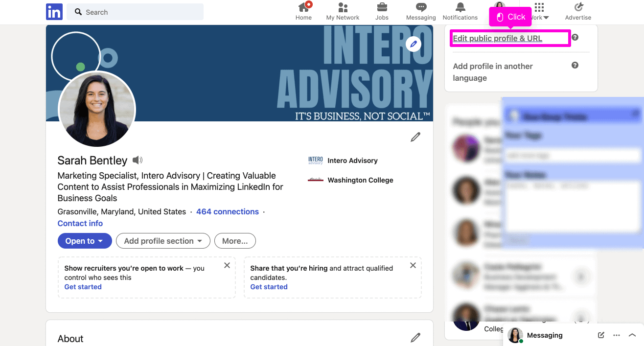Viewport: 644px width, 346px height.
Task: Click the Marketing Specialist headline text
Action: click(x=171, y=186)
